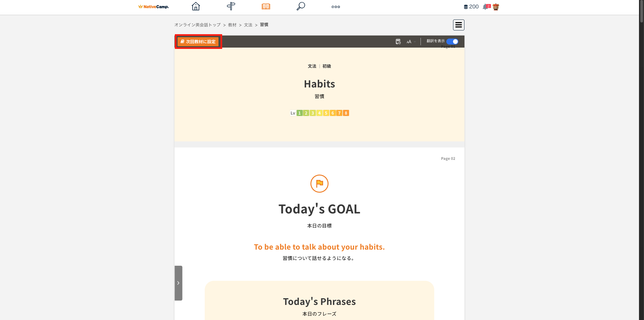Click the textbook refresh icon in toolbar

point(398,42)
